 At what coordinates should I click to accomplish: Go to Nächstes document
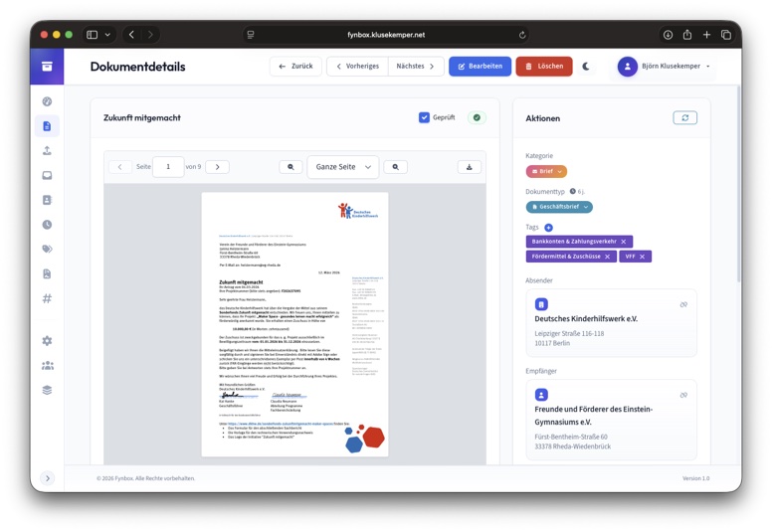point(415,67)
